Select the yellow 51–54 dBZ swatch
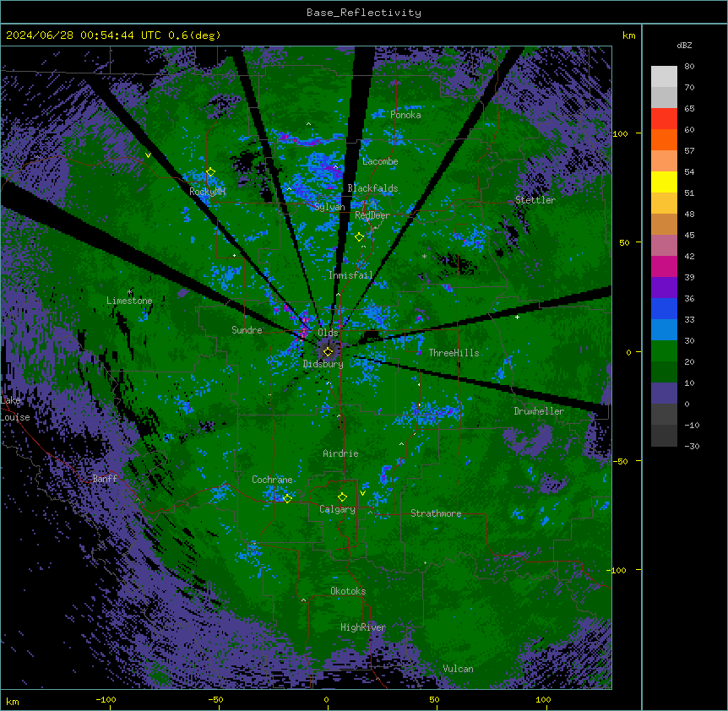 point(664,182)
